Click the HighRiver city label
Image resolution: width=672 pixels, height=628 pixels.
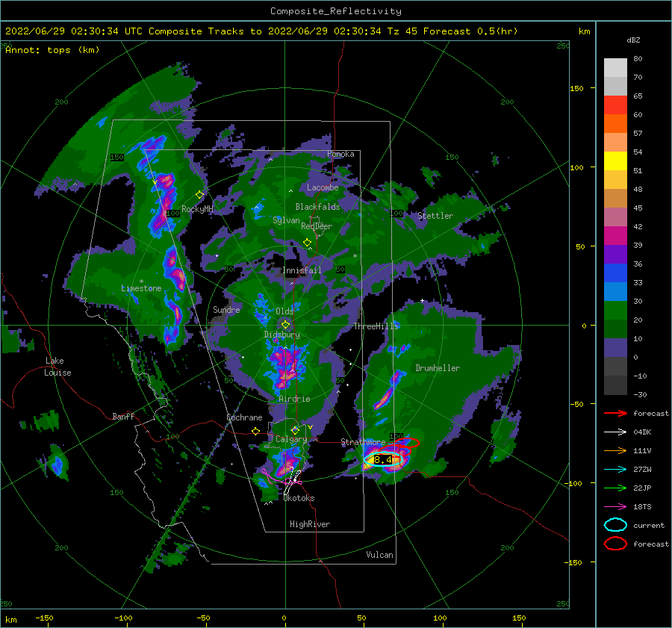pos(310,524)
